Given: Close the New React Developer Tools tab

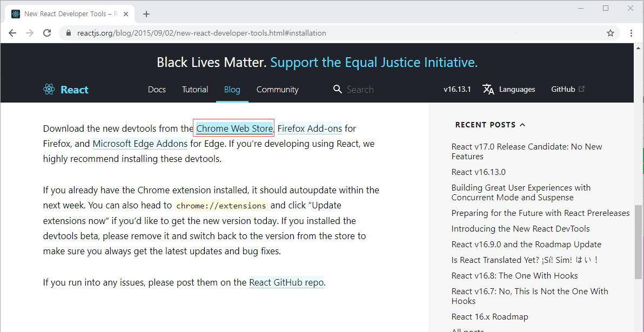Looking at the screenshot, I should (x=126, y=14).
